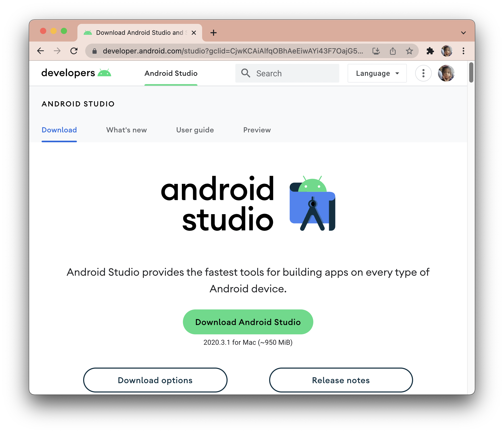Click the Download Android Studio button
Screen dimensions: 504x433
point(248,322)
